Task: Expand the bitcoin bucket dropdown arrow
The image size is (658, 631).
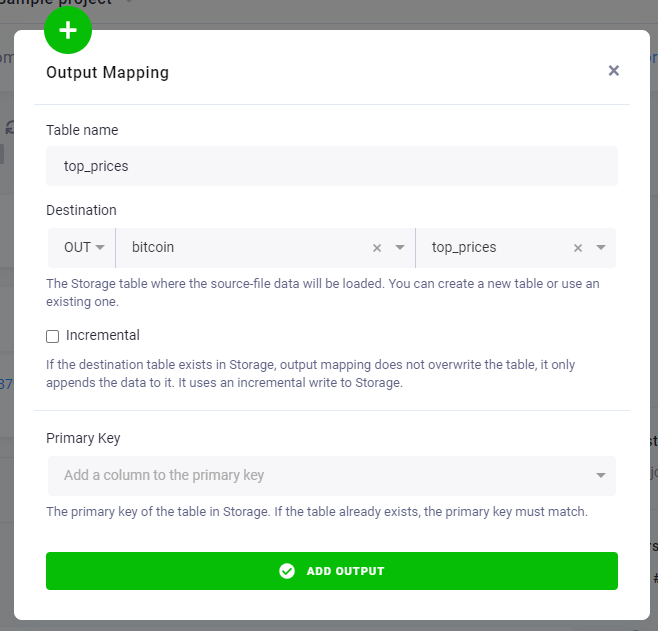Action: (400, 248)
